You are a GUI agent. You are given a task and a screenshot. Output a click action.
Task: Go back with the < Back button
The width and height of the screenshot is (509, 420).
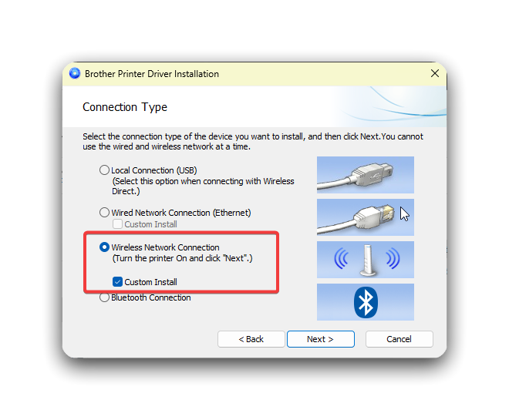pos(251,339)
